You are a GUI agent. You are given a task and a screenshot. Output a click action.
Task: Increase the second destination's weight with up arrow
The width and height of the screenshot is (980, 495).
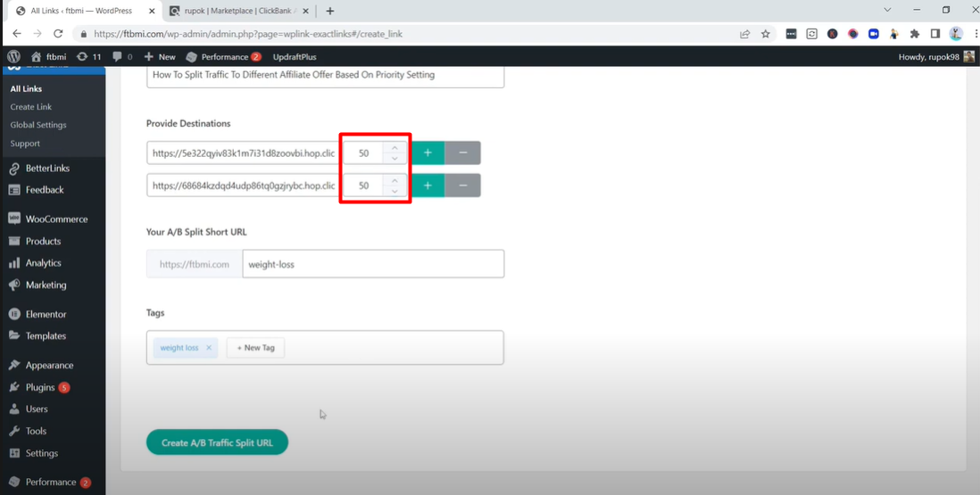[x=394, y=180]
